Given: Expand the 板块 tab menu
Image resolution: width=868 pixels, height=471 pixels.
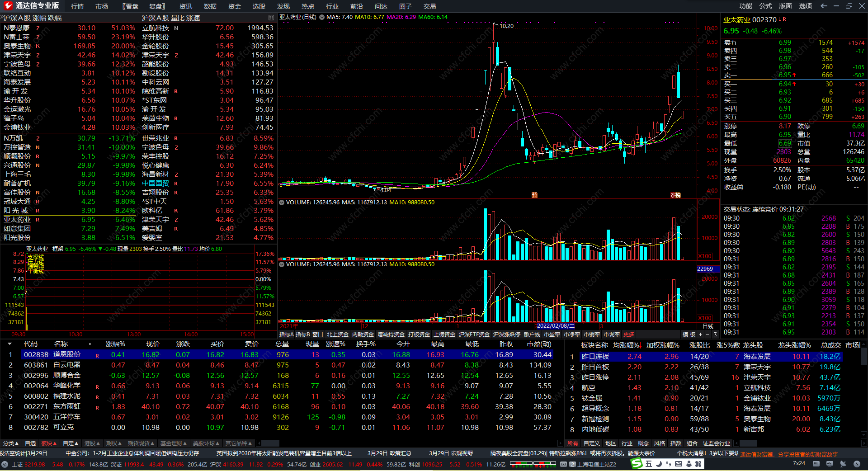Looking at the screenshot, I should [x=48, y=443].
